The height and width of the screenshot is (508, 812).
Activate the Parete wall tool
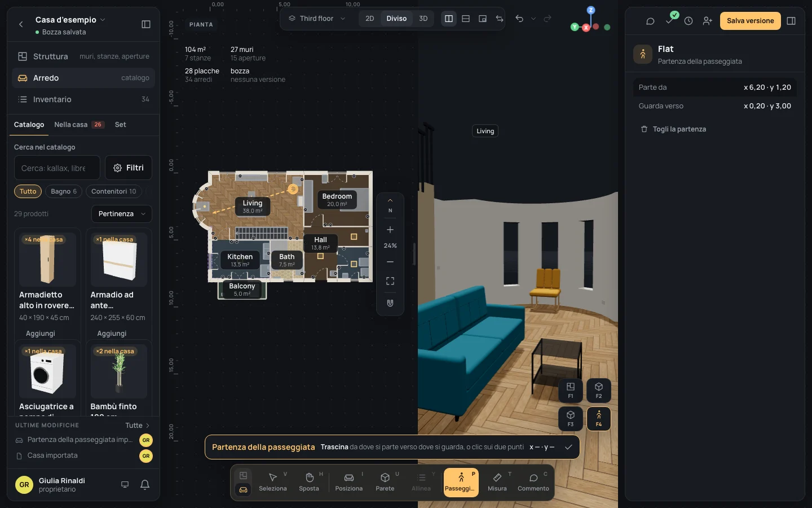click(385, 482)
